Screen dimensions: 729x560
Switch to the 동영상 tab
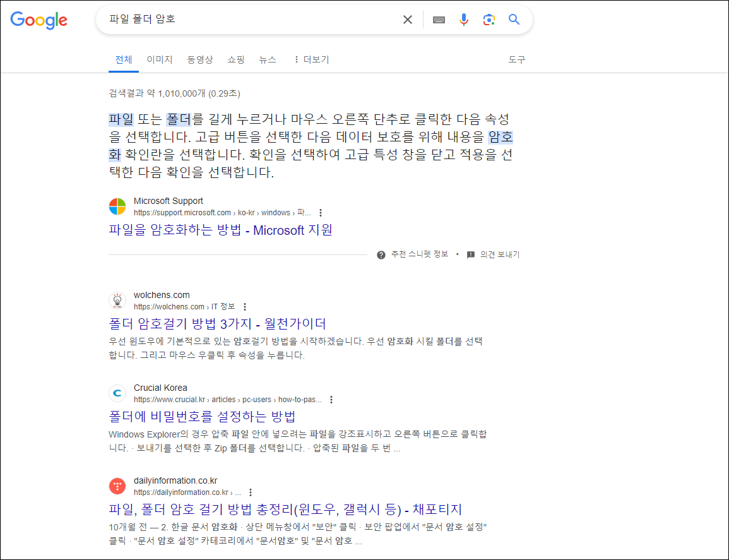point(200,59)
